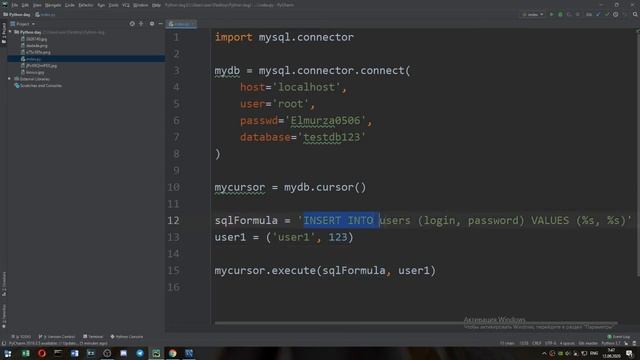Open Telegram from the taskbar
Image resolution: width=640 pixels, height=360 pixels.
[x=140, y=353]
